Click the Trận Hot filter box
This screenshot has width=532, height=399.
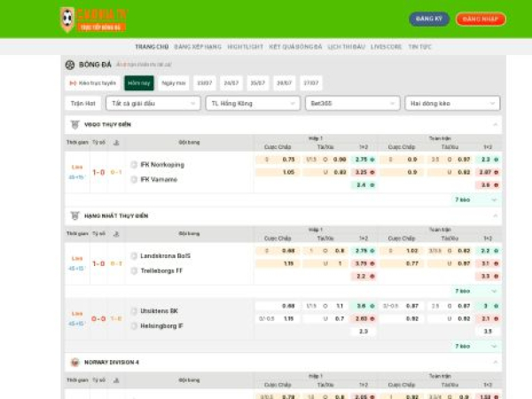(82, 104)
